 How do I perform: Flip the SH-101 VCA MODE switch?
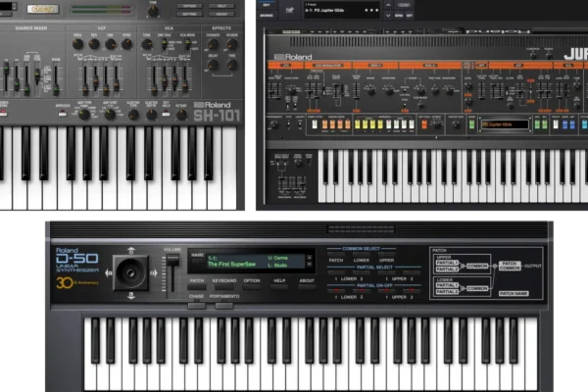click(x=188, y=44)
